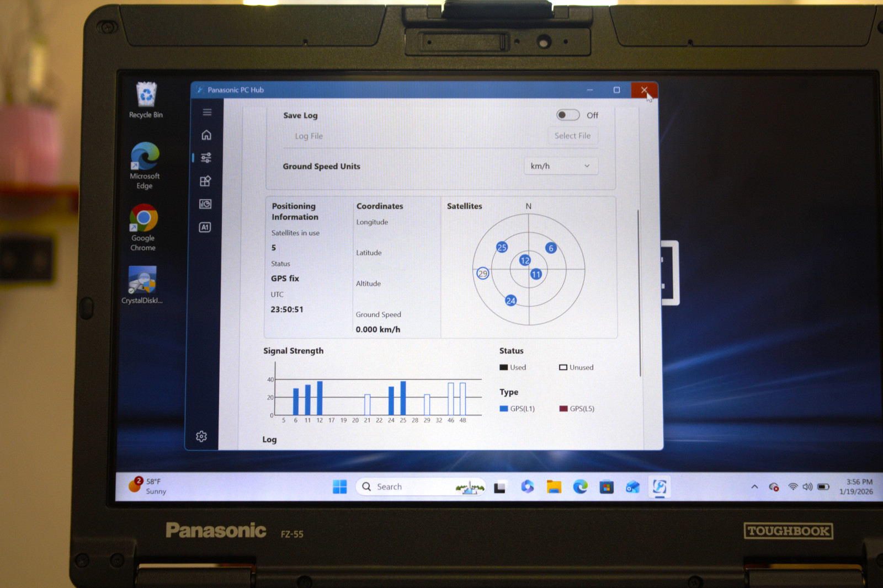Image resolution: width=883 pixels, height=588 pixels.
Task: Click the Log File field
Action: click(x=308, y=136)
